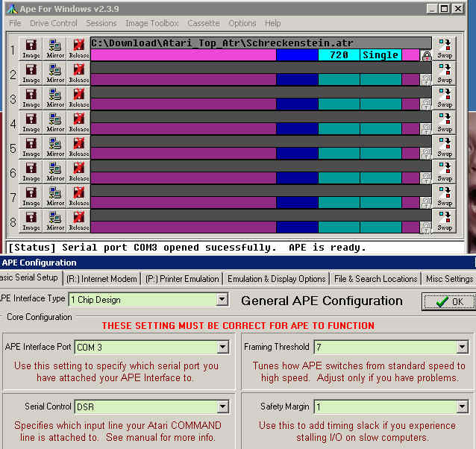Switch to the Misc Settings tab
This screenshot has width=476, height=449.
pyautogui.click(x=449, y=279)
